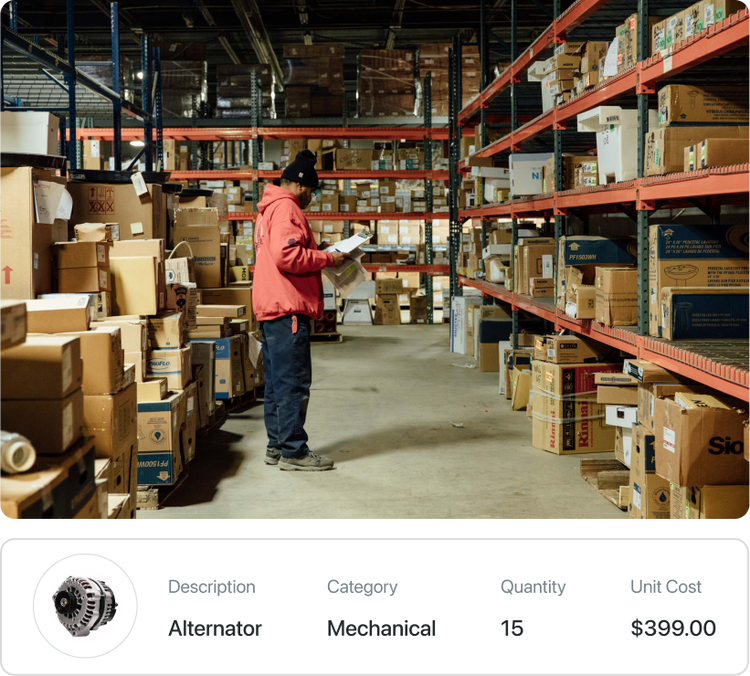
Task: Click the "Alternator" description value
Action: point(215,629)
